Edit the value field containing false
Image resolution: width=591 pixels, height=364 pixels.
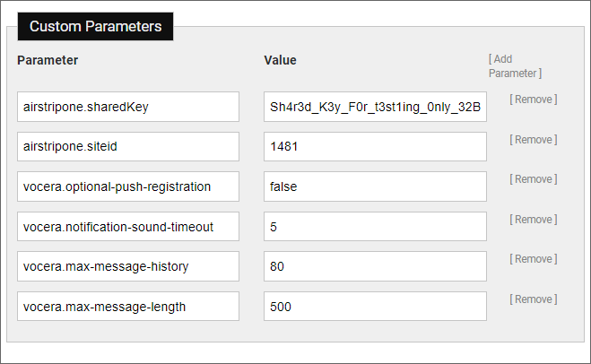point(375,186)
